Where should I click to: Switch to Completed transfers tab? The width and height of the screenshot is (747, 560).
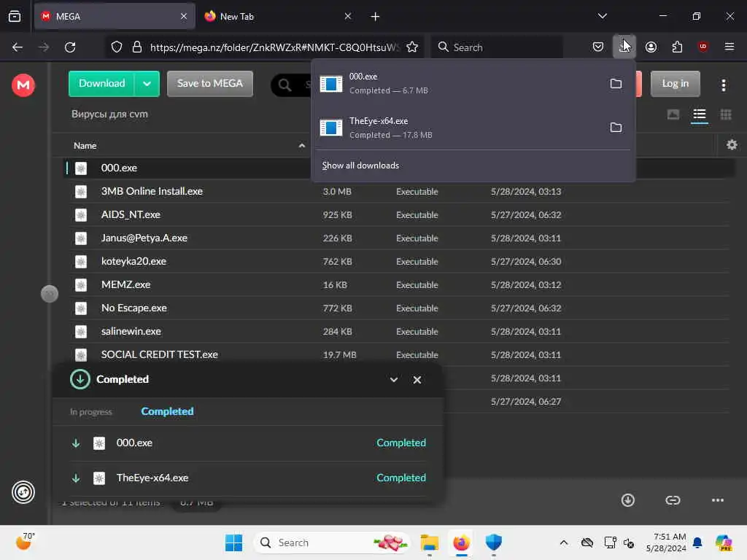[x=167, y=411]
